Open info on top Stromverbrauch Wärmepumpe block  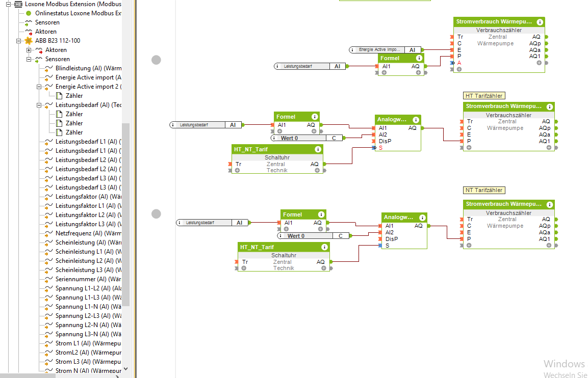tap(540, 22)
